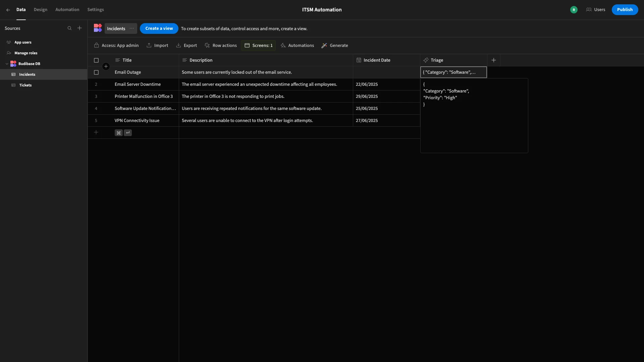Viewport: 644px width, 362px height.
Task: Click the VPN description cell
Action: (x=266, y=121)
